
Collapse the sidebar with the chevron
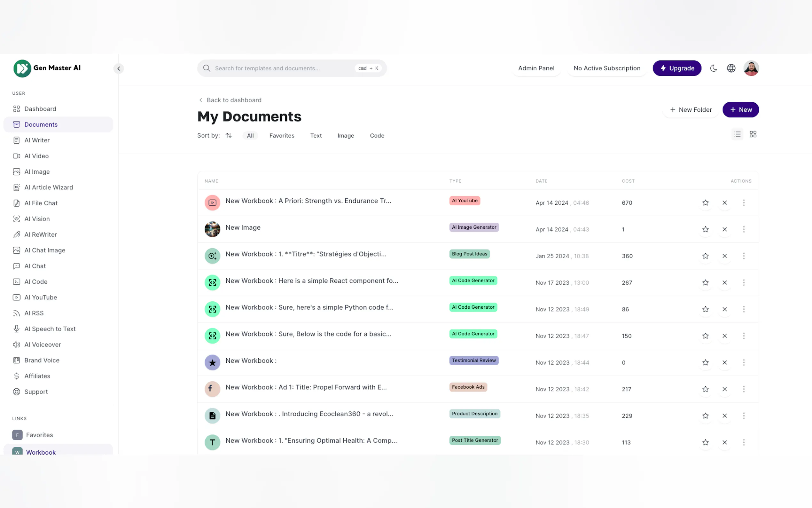pyautogui.click(x=119, y=68)
